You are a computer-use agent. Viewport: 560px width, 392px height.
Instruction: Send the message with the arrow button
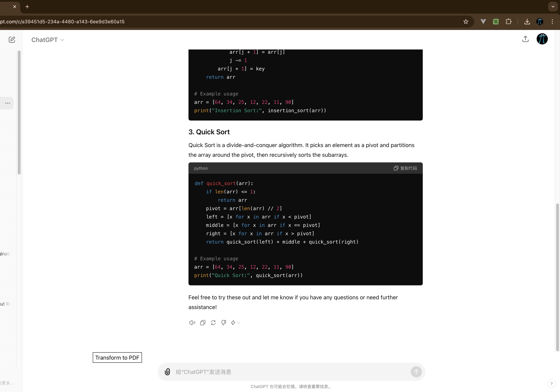coord(416,372)
